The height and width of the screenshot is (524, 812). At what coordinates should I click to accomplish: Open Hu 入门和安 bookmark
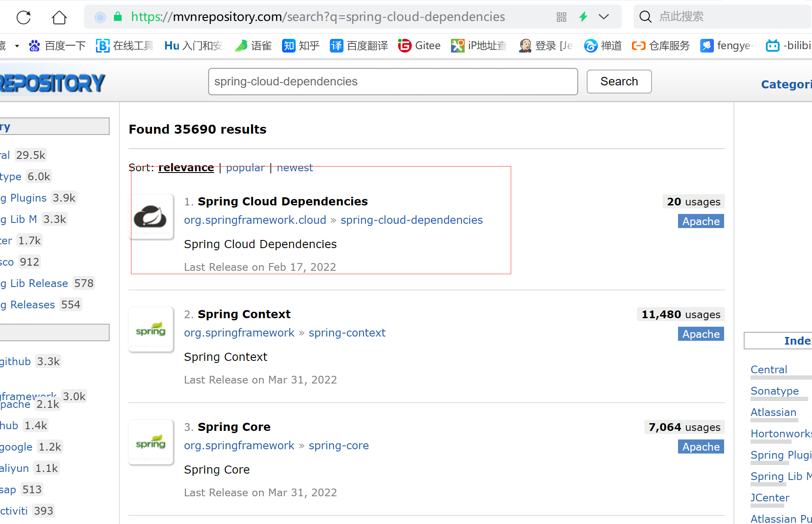[193, 46]
